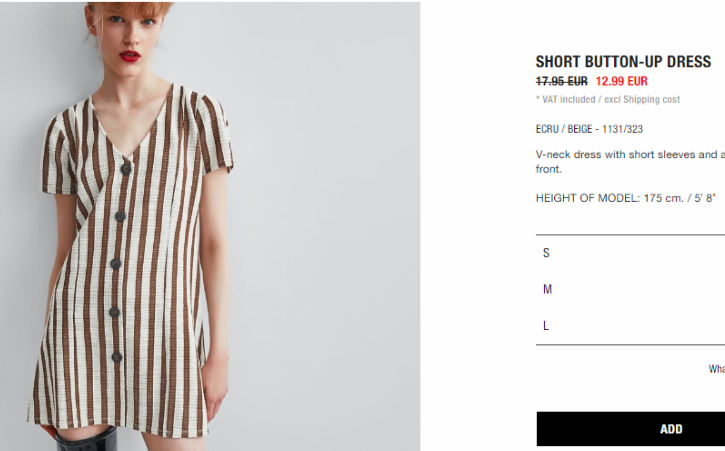The image size is (725, 451).
Task: Choose size M option
Action: pyautogui.click(x=630, y=290)
